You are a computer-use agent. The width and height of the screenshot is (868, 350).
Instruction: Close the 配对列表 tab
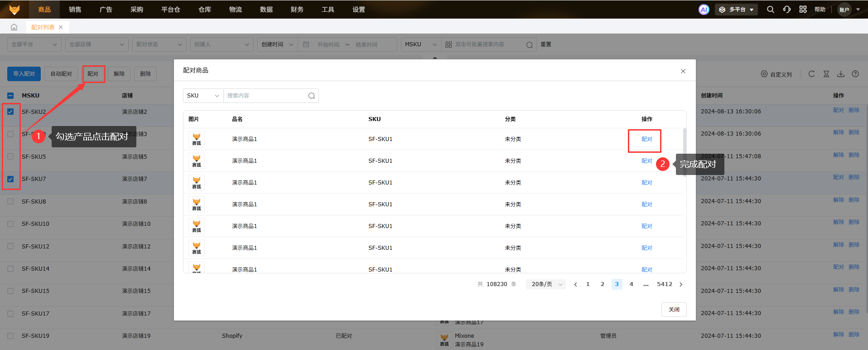[x=61, y=27]
